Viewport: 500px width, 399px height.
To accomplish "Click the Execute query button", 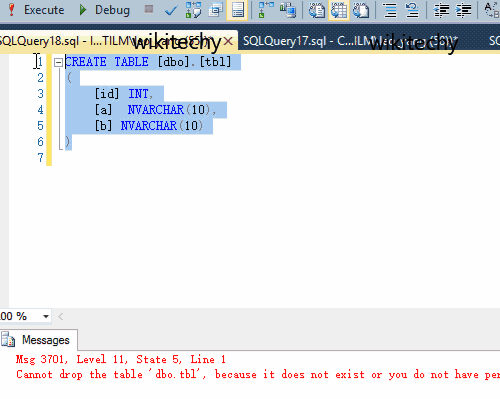I will coord(36,10).
